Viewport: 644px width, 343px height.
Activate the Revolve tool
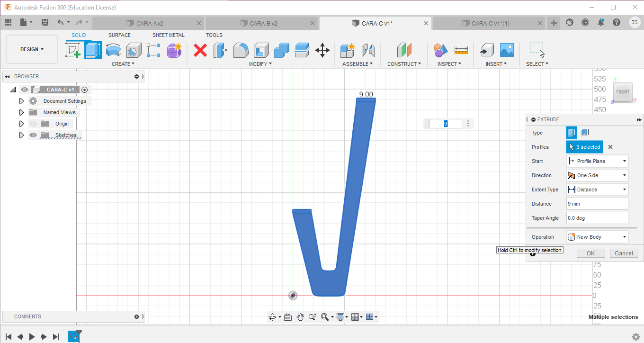pos(113,50)
